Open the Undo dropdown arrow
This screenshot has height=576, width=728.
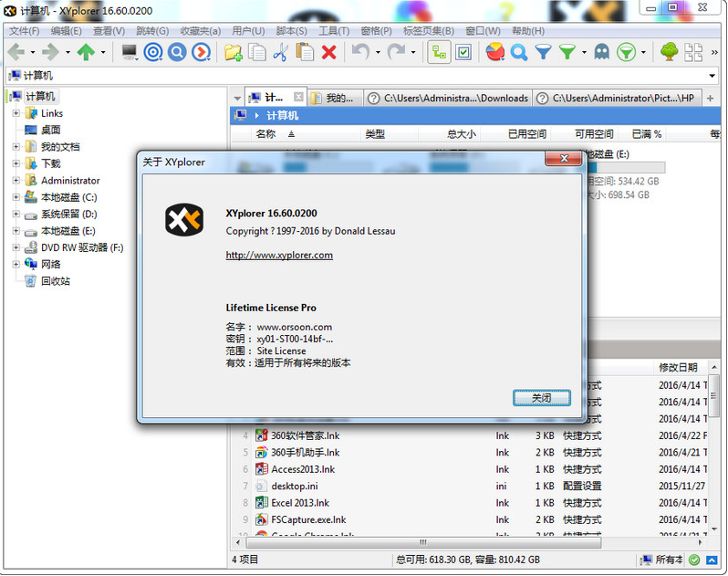(x=378, y=53)
